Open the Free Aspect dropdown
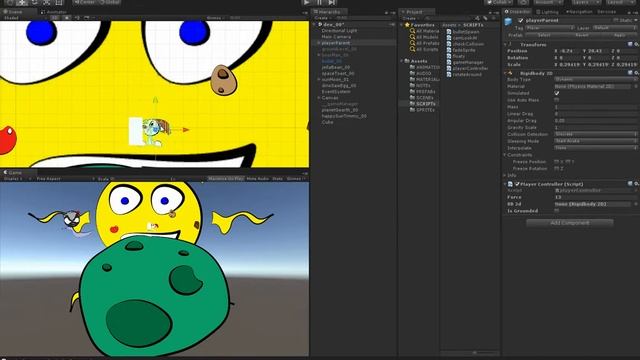The width and height of the screenshot is (640, 360). tap(65, 179)
